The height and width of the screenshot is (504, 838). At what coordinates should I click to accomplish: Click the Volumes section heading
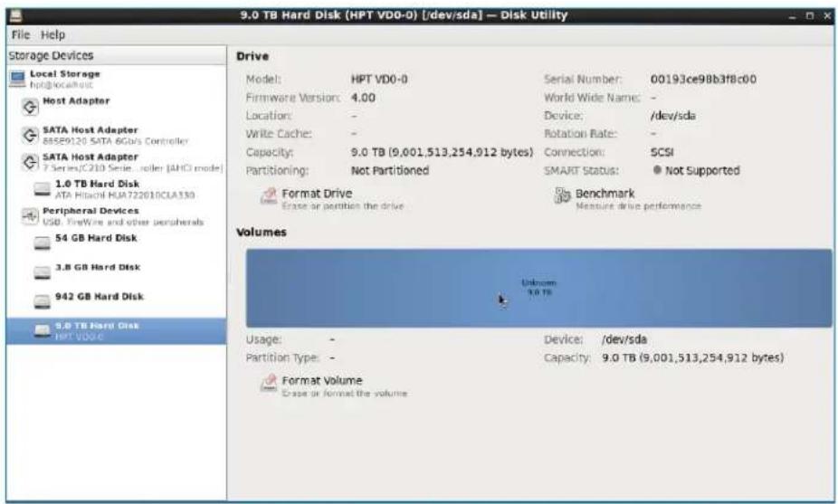(x=262, y=232)
